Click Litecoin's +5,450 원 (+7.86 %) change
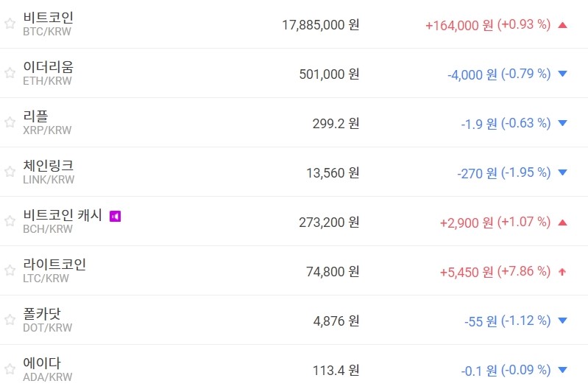588x392 pixels. point(495,271)
